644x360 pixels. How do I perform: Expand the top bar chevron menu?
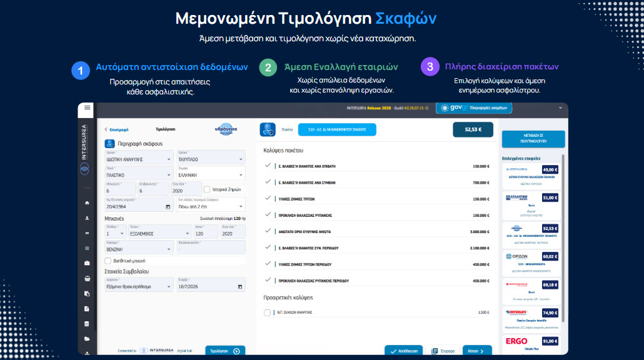click(x=561, y=108)
